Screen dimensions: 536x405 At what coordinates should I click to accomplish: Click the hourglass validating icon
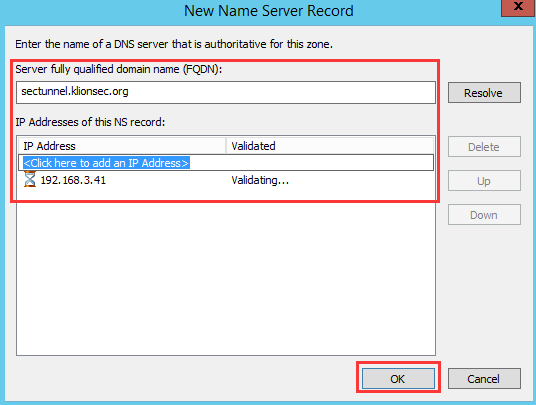pyautogui.click(x=30, y=179)
